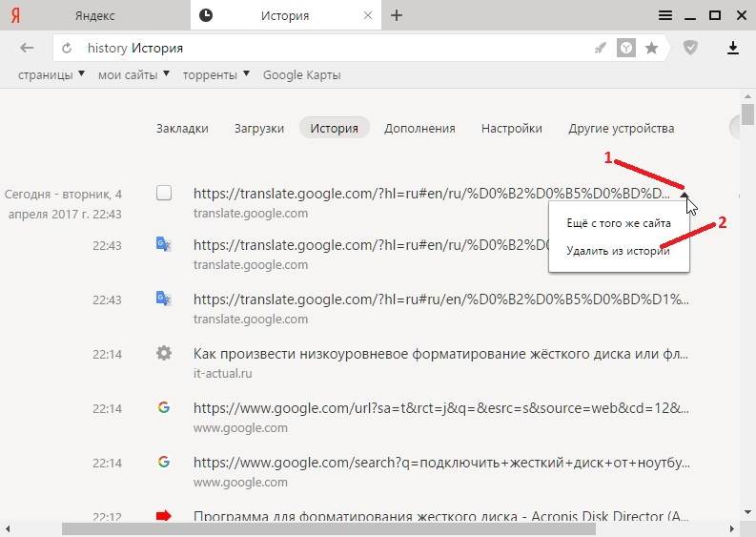The width and height of the screenshot is (756, 537).
Task: Expand the торренты bookmarks dropdown
Action: (216, 74)
